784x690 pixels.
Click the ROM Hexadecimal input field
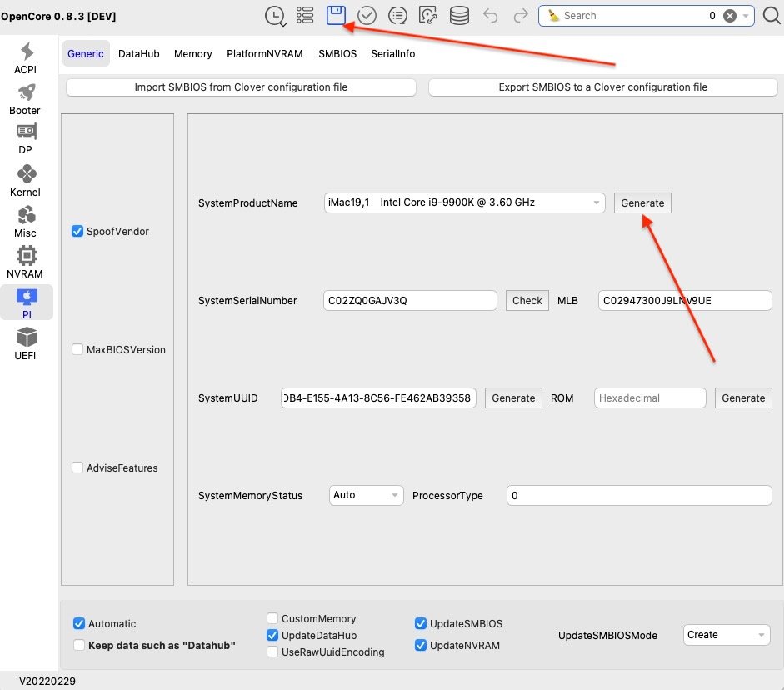click(650, 398)
